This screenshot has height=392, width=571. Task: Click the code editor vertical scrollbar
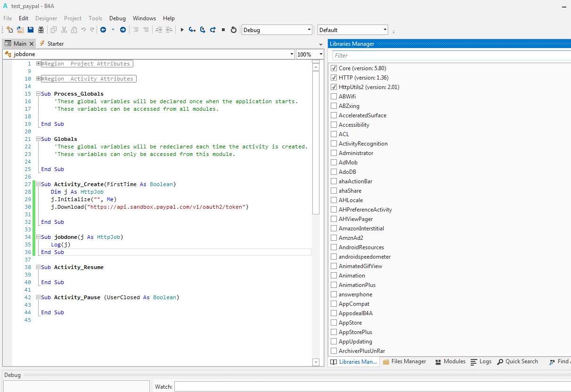click(x=316, y=141)
